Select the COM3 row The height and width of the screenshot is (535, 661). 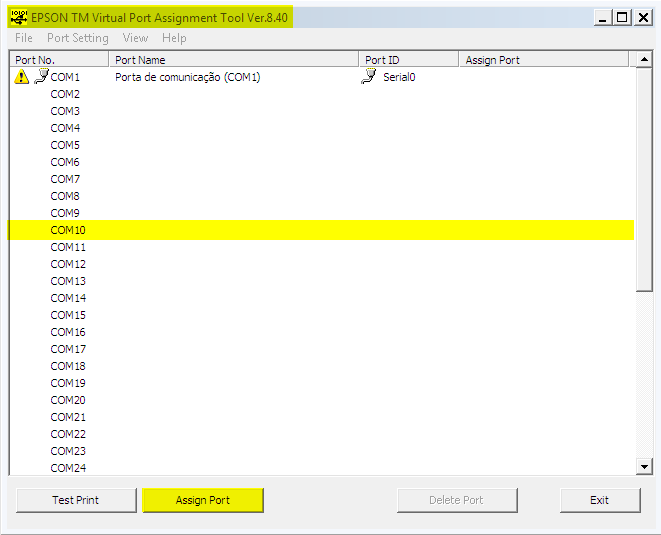point(322,111)
